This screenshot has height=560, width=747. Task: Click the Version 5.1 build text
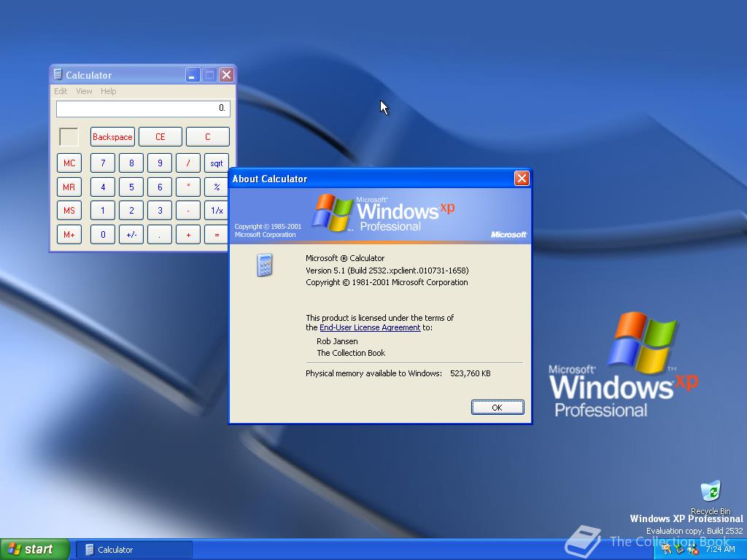(x=387, y=271)
